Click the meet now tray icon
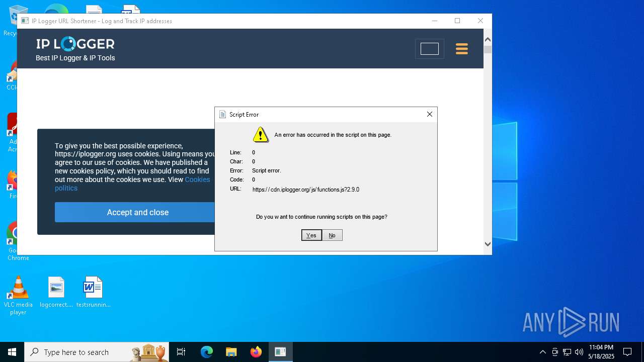This screenshot has height=362, width=644. click(x=555, y=352)
